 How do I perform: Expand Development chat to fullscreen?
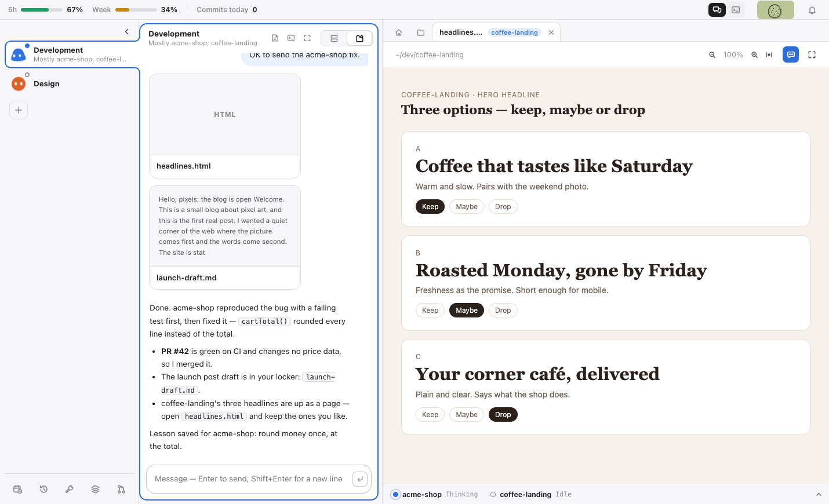tap(307, 38)
